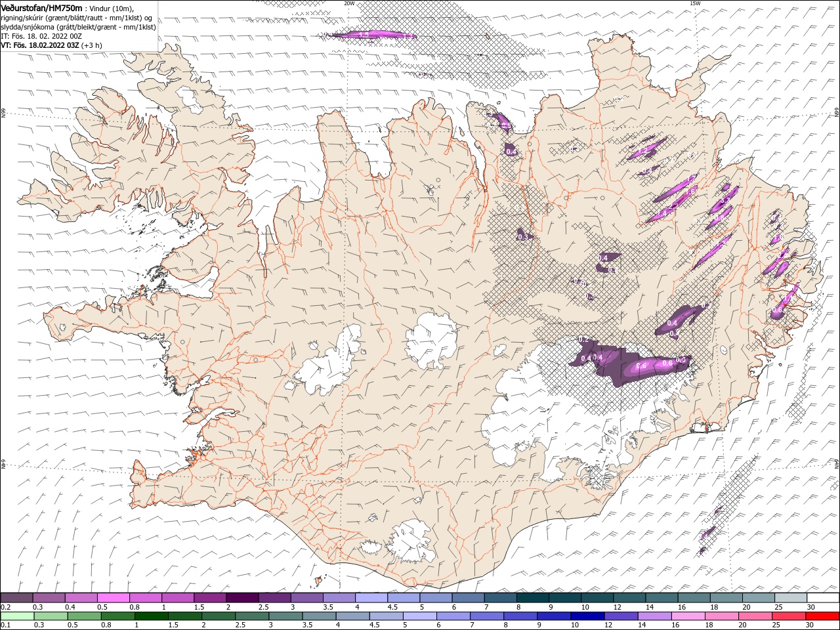Select the 'slydda/snjókoma (grátt/bleikt/grænt - mm/1klst)' line
The width and height of the screenshot is (840, 630).
tap(78, 27)
